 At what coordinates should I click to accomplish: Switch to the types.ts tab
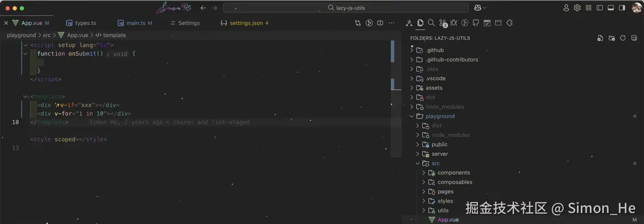[x=85, y=23]
